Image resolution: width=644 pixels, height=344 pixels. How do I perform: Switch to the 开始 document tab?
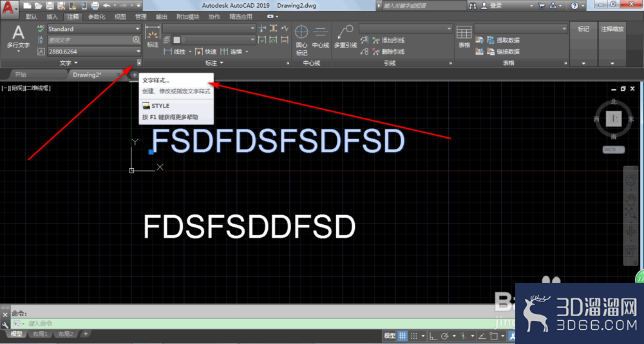point(21,75)
